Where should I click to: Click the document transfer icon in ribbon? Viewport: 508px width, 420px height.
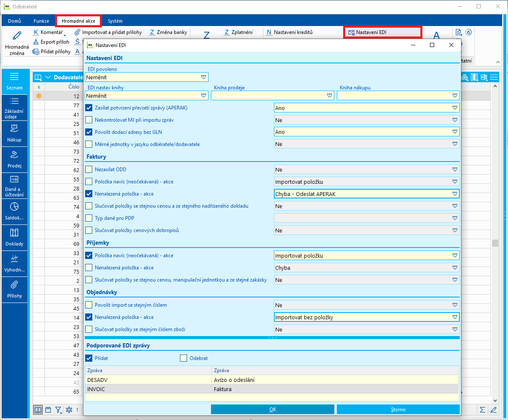coord(459,32)
